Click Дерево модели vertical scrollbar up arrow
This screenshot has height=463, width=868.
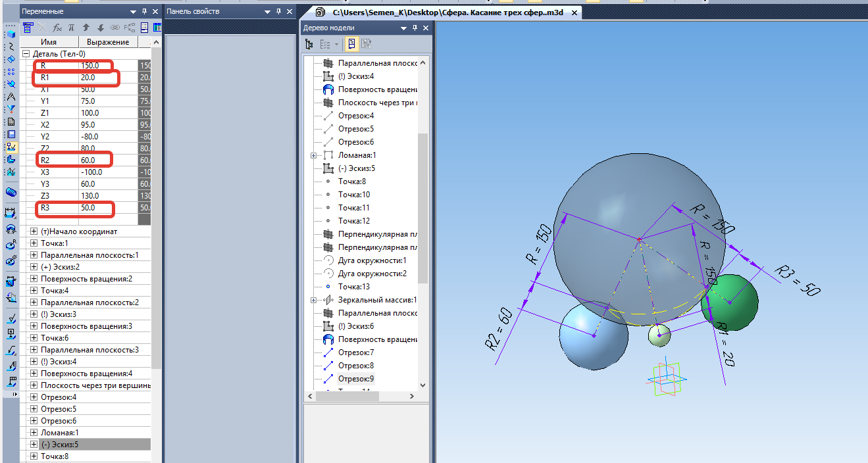point(423,62)
